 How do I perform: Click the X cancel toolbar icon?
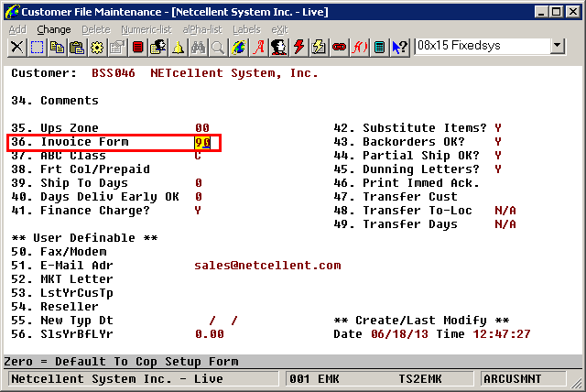[16, 48]
